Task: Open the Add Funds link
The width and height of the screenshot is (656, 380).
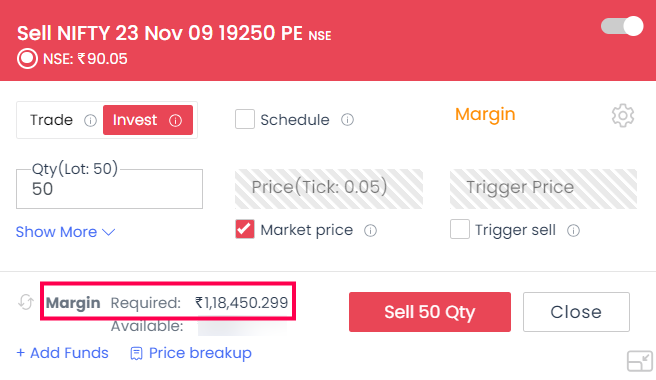Action: 62,353
